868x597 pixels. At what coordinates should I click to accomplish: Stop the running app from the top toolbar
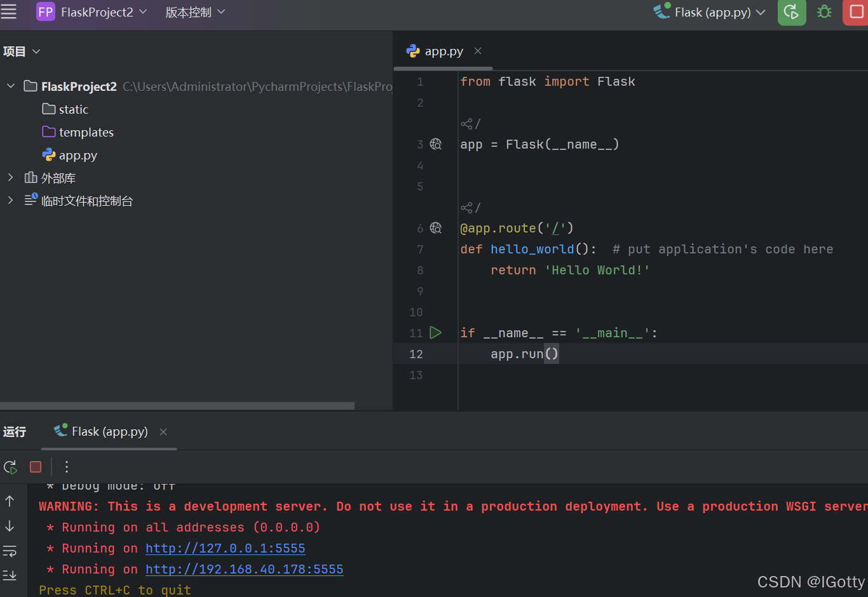[856, 12]
